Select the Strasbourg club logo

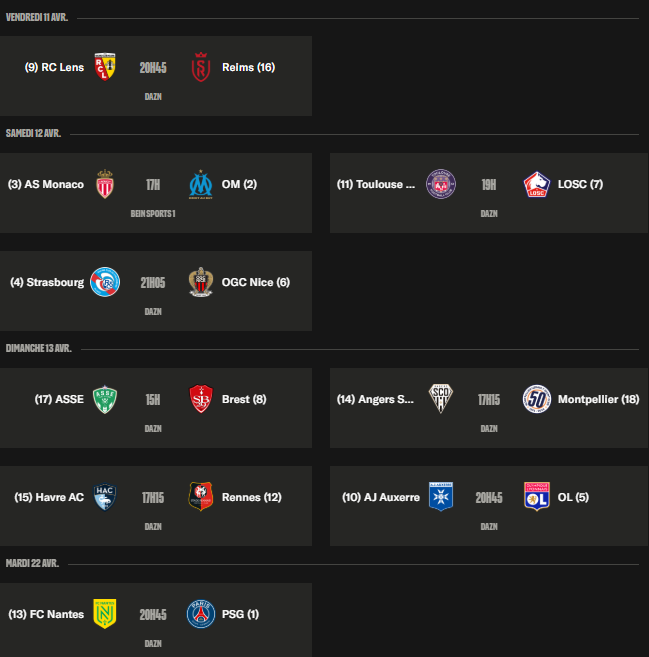pyautogui.click(x=105, y=282)
